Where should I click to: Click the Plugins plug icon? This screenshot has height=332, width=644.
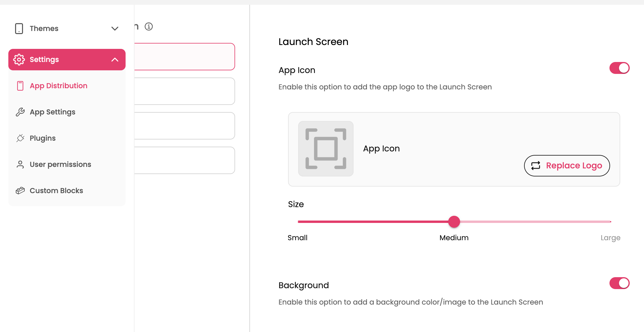20,138
